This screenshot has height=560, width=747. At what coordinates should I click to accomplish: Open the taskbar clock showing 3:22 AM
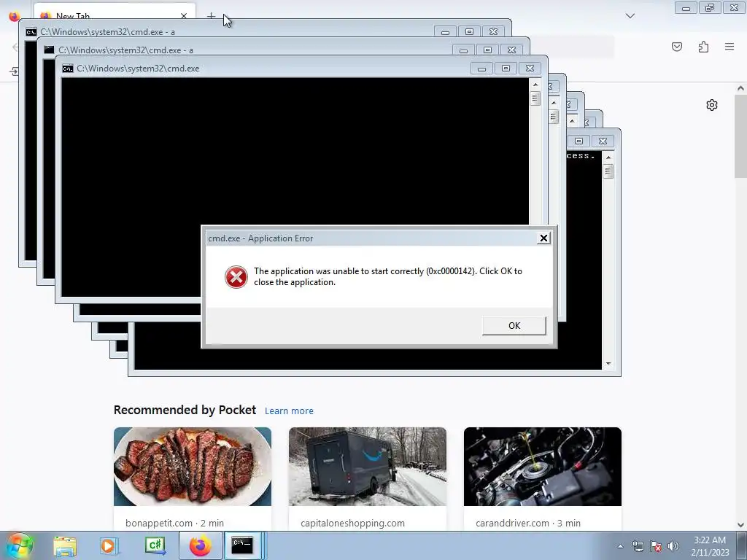[x=710, y=546]
